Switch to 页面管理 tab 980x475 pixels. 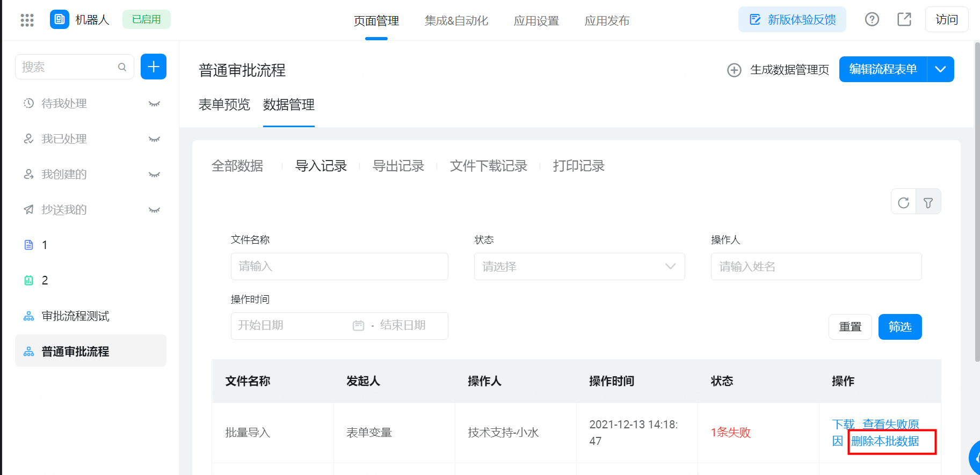376,21
